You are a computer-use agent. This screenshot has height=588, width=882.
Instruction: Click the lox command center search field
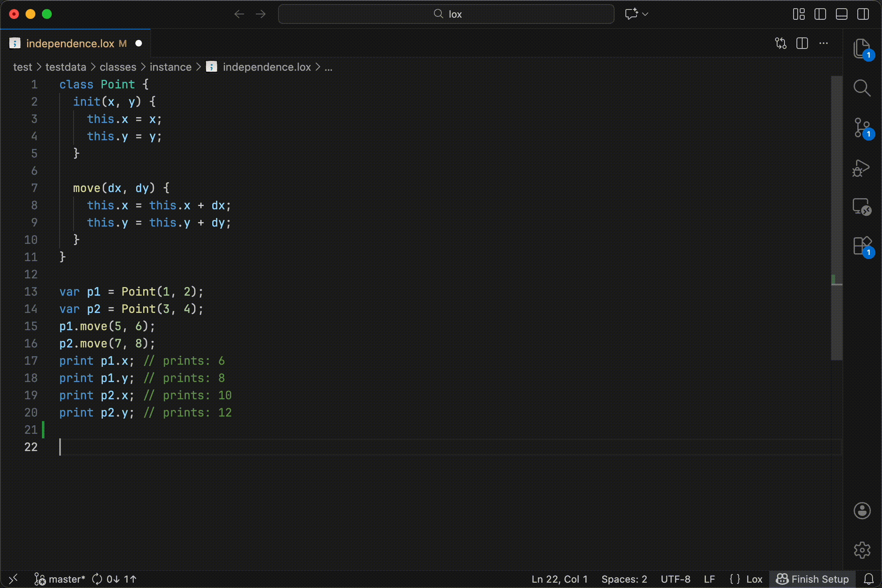point(446,14)
